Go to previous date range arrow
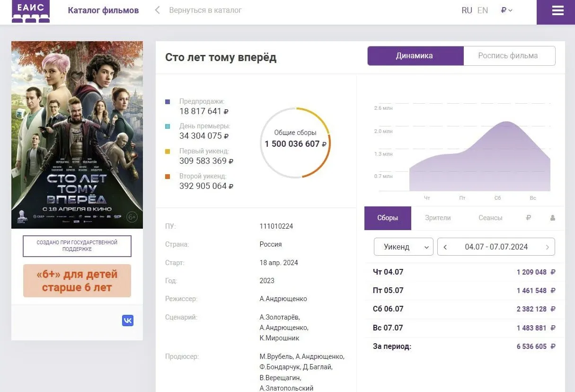The height and width of the screenshot is (392, 575). pyautogui.click(x=445, y=247)
